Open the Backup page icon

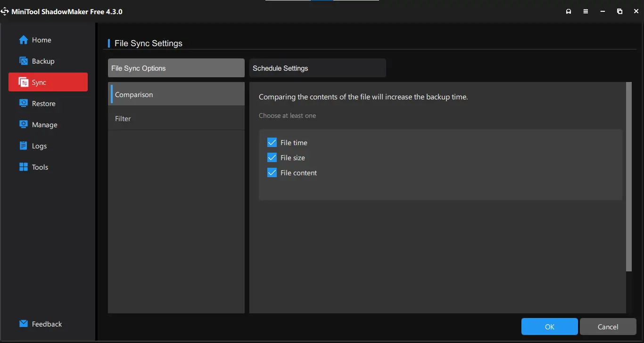click(24, 61)
